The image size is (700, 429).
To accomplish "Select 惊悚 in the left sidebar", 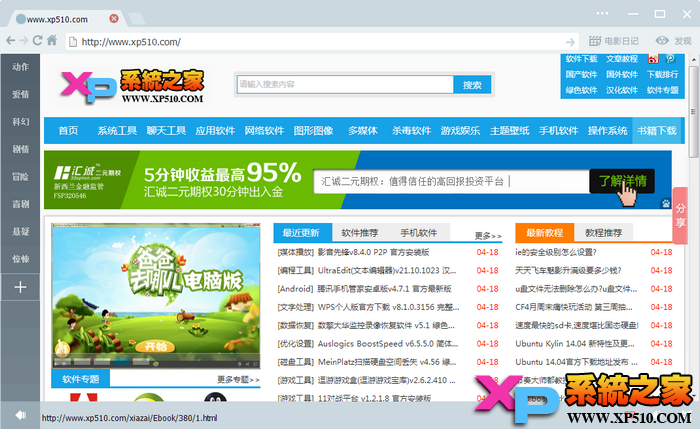I will point(20,259).
